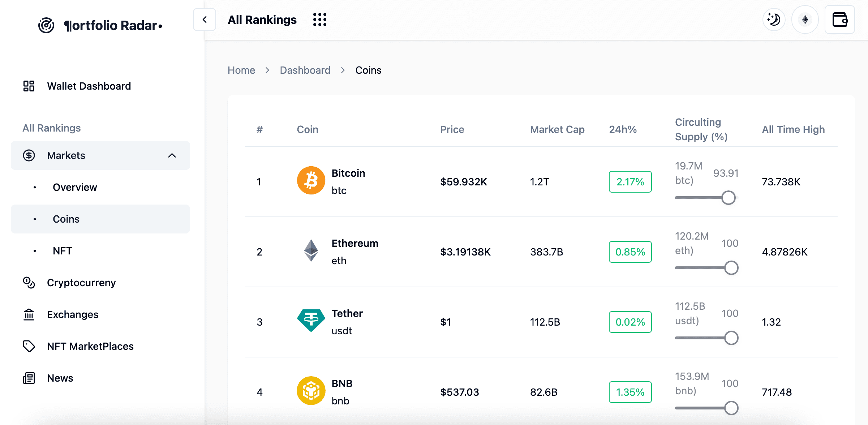Screen dimensions: 868x425
Task: Click the $59.932K Bitcoin price
Action: (x=464, y=182)
